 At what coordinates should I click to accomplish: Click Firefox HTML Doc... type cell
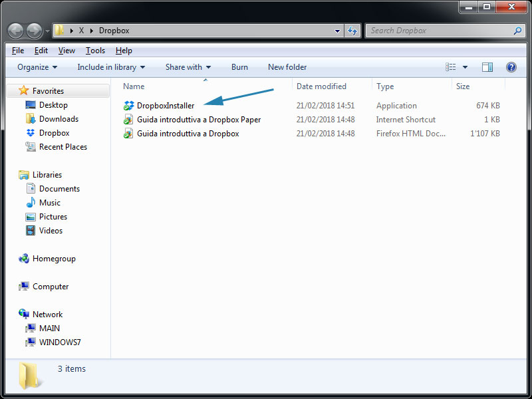click(x=411, y=134)
